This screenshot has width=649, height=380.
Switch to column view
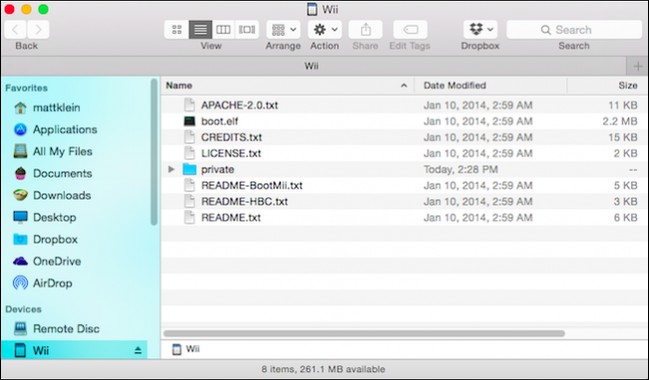[224, 30]
